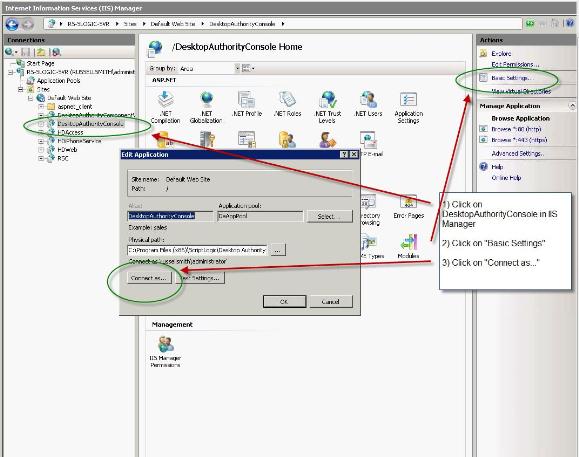Select DesktopAuthorityConsole in the tree
The width and height of the screenshot is (579, 457).
pos(90,124)
